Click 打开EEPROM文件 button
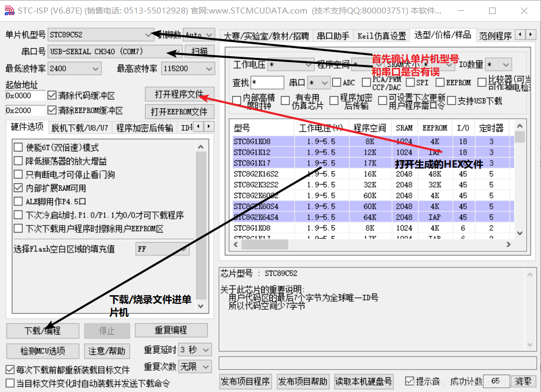The image size is (541, 392). point(180,112)
